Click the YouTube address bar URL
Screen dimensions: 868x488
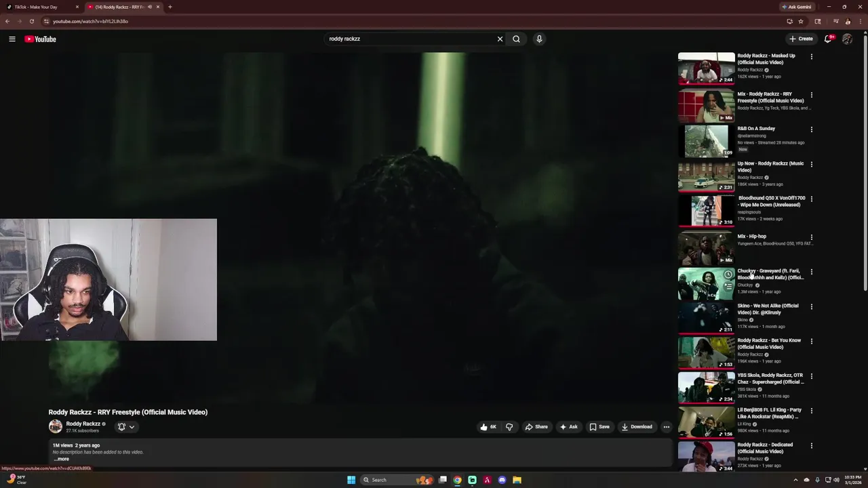point(90,21)
